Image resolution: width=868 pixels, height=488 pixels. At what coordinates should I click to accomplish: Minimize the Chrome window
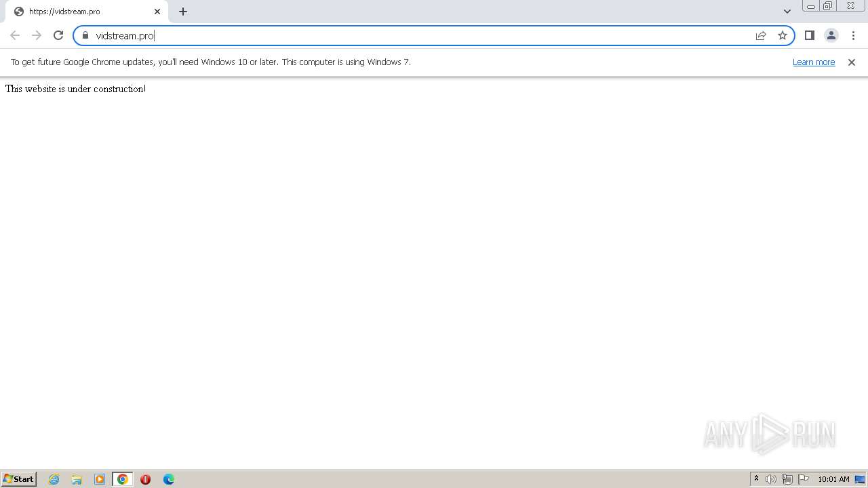[x=810, y=6]
